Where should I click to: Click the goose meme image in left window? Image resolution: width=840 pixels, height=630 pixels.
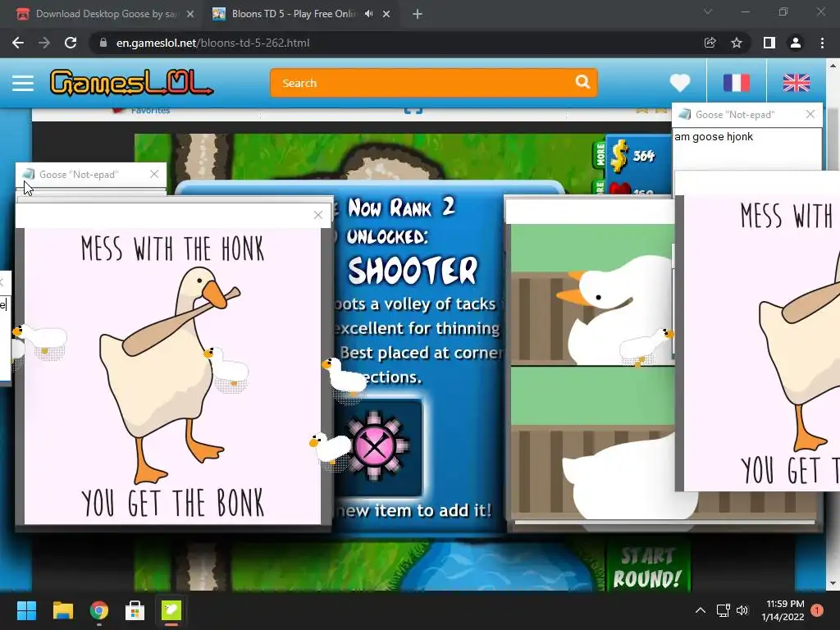[x=172, y=376]
